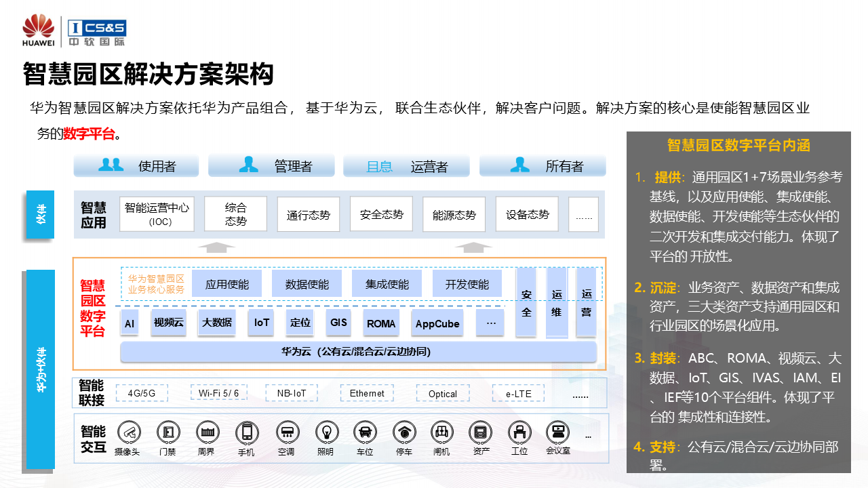Select the 空调 air conditioner icon
This screenshot has height=488, width=868.
tap(286, 431)
